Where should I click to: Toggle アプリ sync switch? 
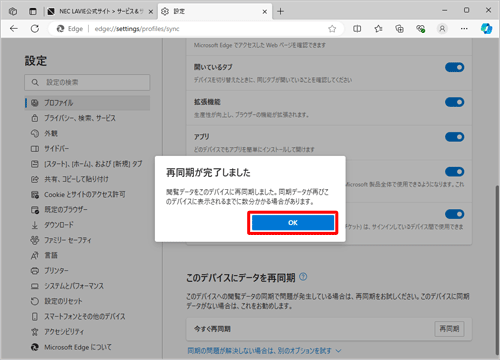pyautogui.click(x=454, y=137)
